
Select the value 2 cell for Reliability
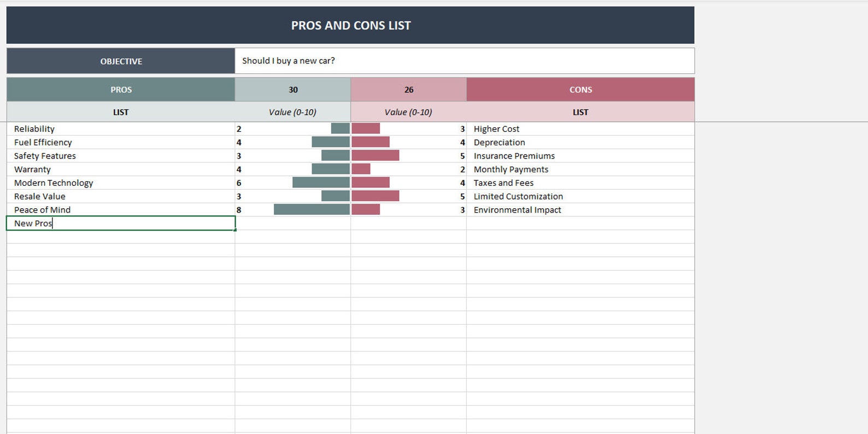293,129
